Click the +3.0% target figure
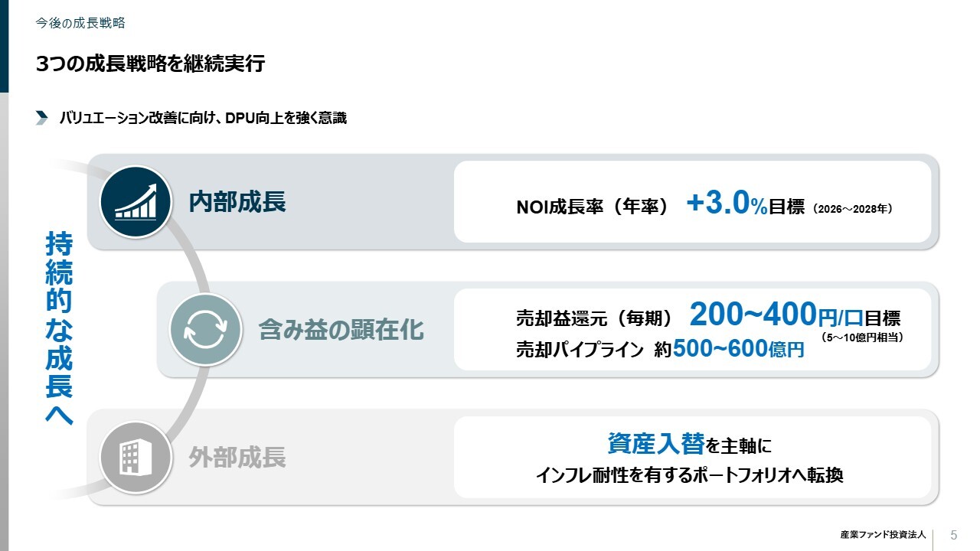The width and height of the screenshot is (980, 551). 727,204
